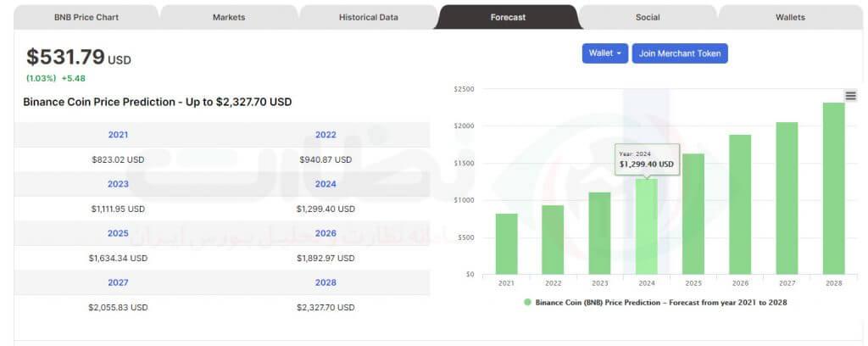Click the 2027 bar in chart

coord(787,198)
